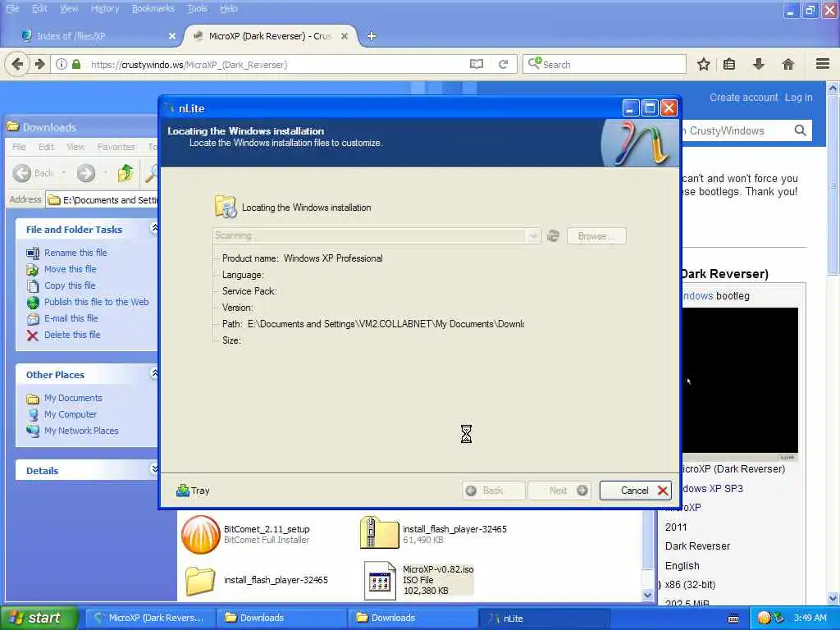Viewport: 840px width, 630px height.
Task: Click the Locating the Windows installation folder icon
Action: [x=226, y=207]
